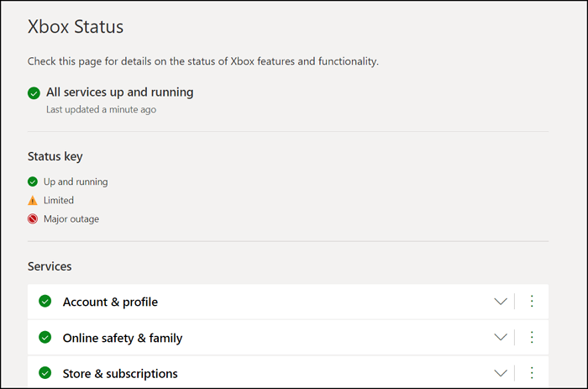The height and width of the screenshot is (389, 588).
Task: Click Online safety & family status icon
Action: 45,338
